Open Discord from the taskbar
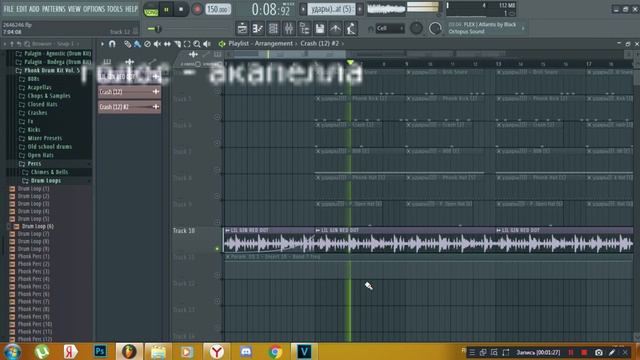The width and height of the screenshot is (640, 360). (246, 351)
